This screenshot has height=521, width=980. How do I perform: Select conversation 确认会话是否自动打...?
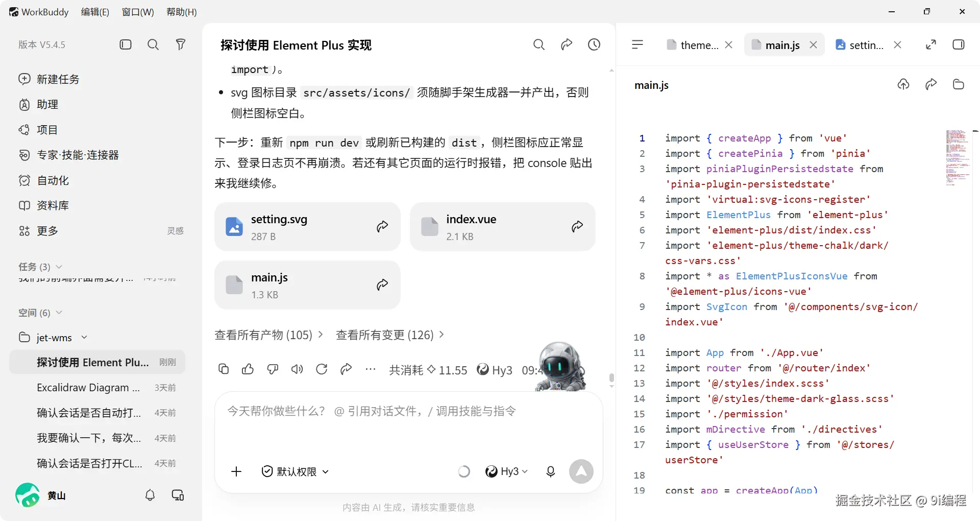97,413
